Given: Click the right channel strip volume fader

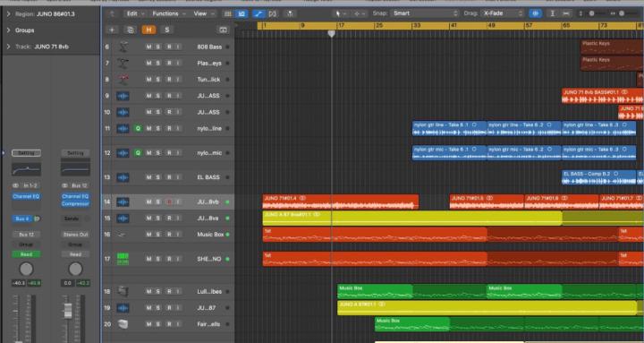Looking at the screenshot, I should point(68,311).
